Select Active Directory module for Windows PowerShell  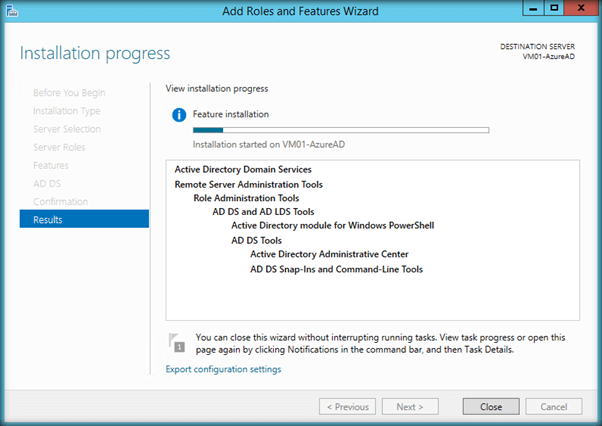coord(332,226)
